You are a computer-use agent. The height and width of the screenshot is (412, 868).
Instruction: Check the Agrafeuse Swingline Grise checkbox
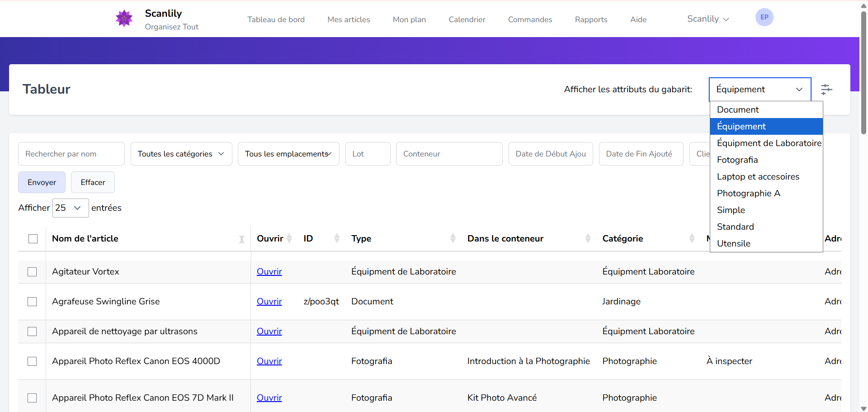32,302
